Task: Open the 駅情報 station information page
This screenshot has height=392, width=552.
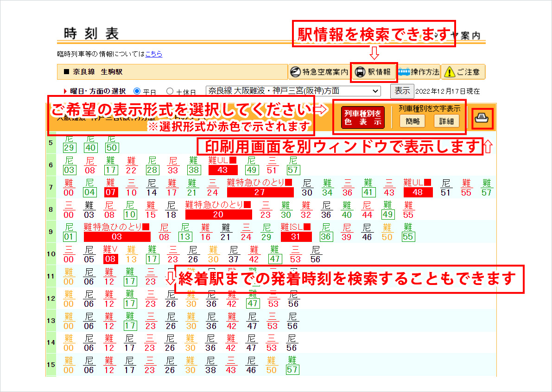Action: (x=374, y=72)
